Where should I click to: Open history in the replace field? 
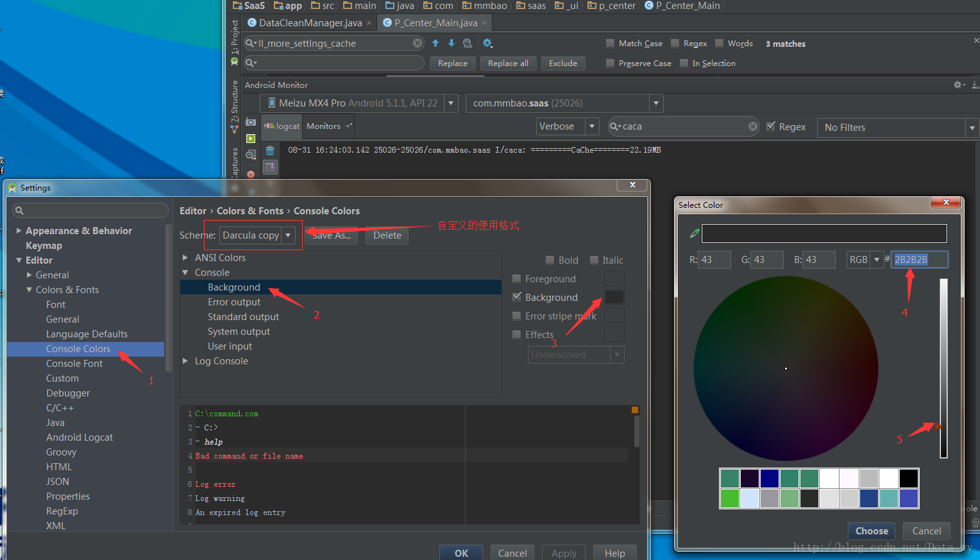pyautogui.click(x=251, y=63)
